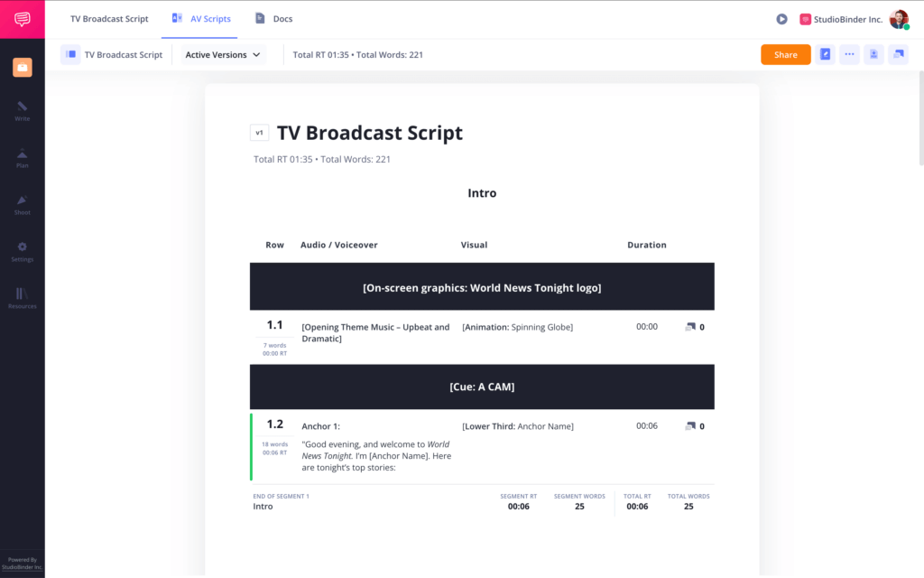The width and height of the screenshot is (924, 578).
Task: Open version notes with the notebook icon
Action: point(825,54)
